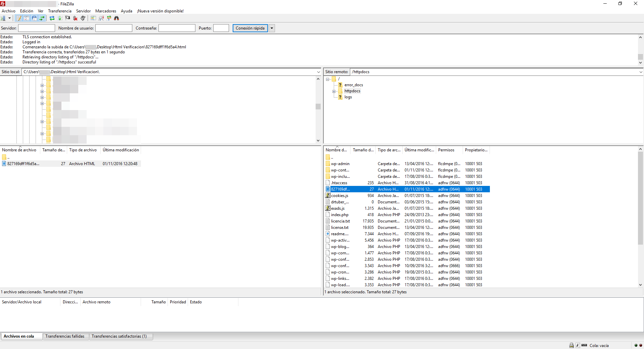Image resolution: width=644 pixels, height=349 pixels.
Task: Click the cookies.js script file icon
Action: [x=328, y=196]
